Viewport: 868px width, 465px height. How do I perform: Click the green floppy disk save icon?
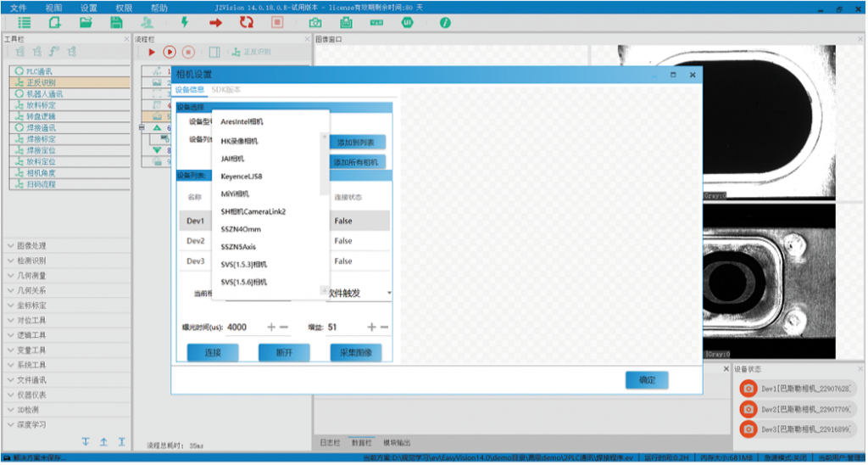116,22
